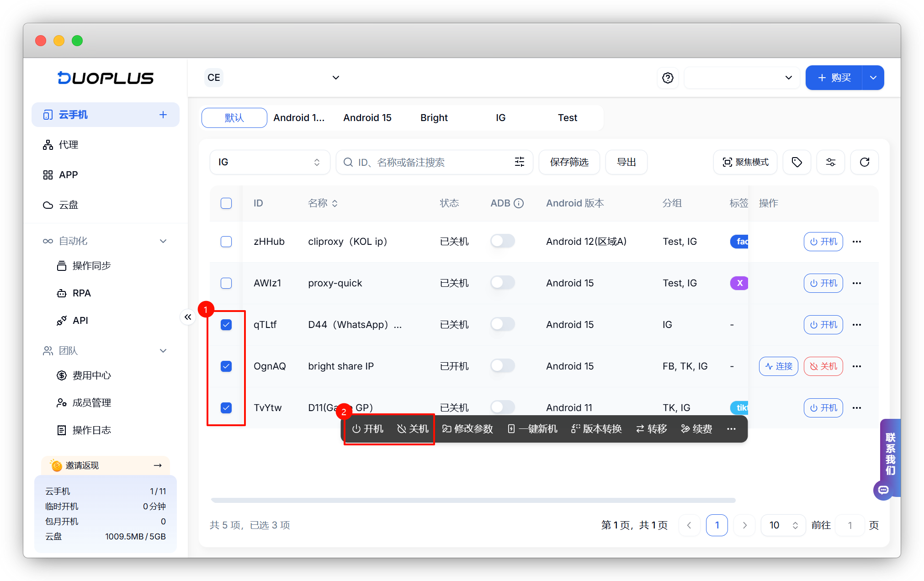
Task: Toggle ADB switch for OgnAQ
Action: (x=502, y=366)
